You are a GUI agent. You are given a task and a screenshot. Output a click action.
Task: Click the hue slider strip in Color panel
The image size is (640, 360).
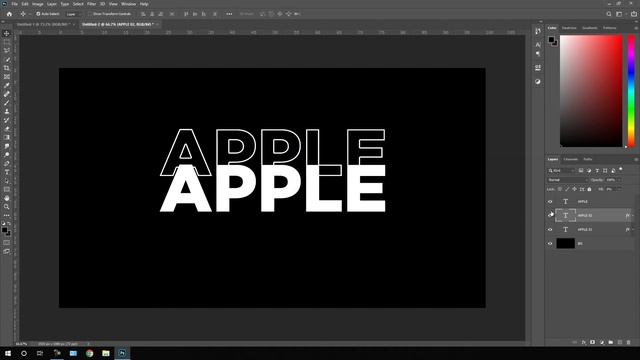631,91
